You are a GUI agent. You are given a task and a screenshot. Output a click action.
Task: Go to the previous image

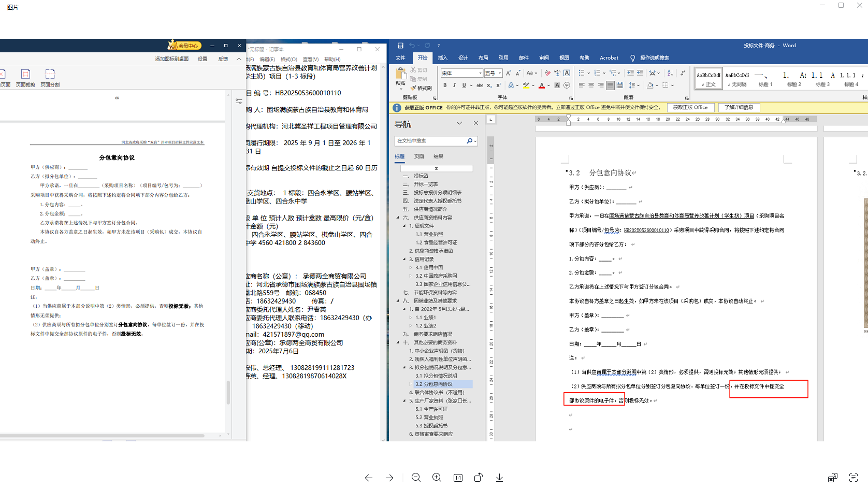click(369, 478)
